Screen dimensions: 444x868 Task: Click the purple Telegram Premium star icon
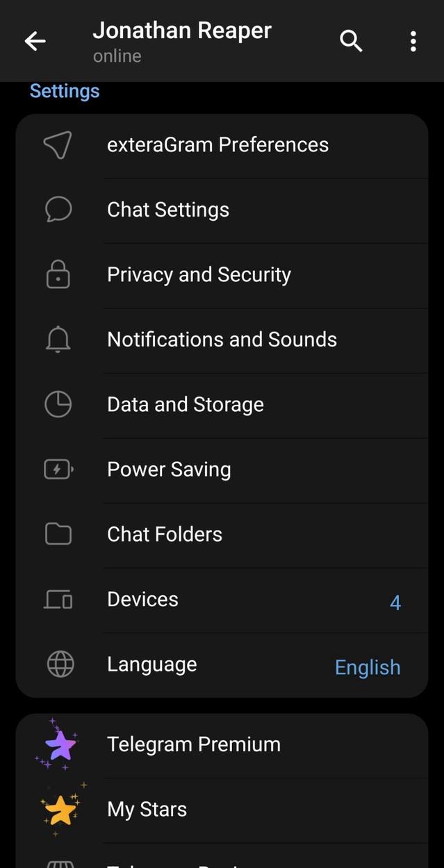tap(58, 744)
